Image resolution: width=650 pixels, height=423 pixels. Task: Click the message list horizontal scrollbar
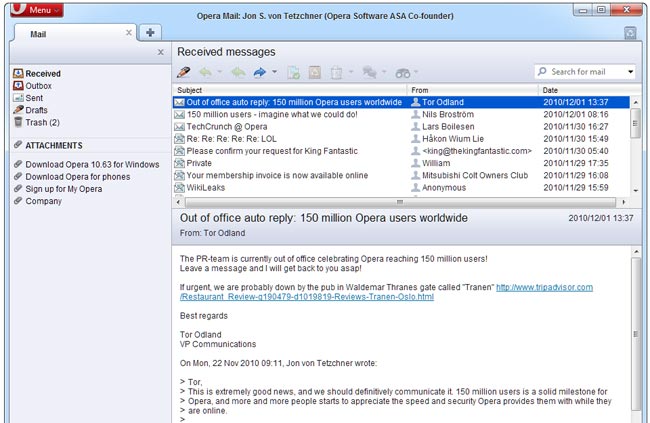tap(400, 200)
